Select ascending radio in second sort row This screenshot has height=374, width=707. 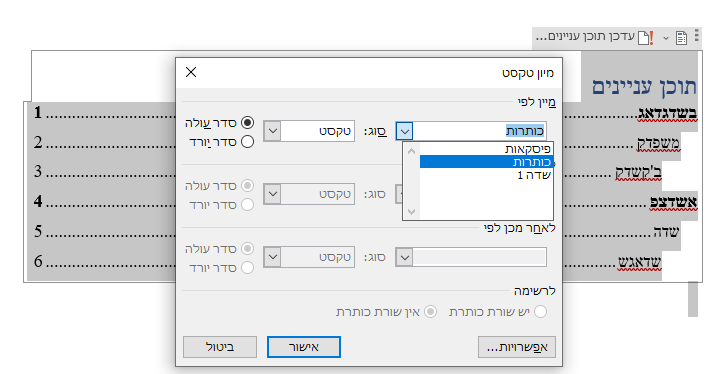(247, 185)
